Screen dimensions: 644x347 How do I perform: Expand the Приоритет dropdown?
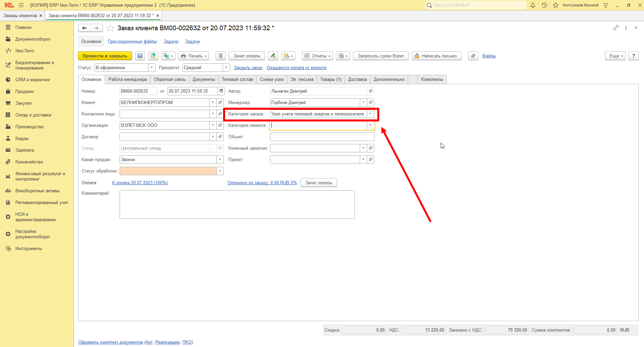(226, 67)
